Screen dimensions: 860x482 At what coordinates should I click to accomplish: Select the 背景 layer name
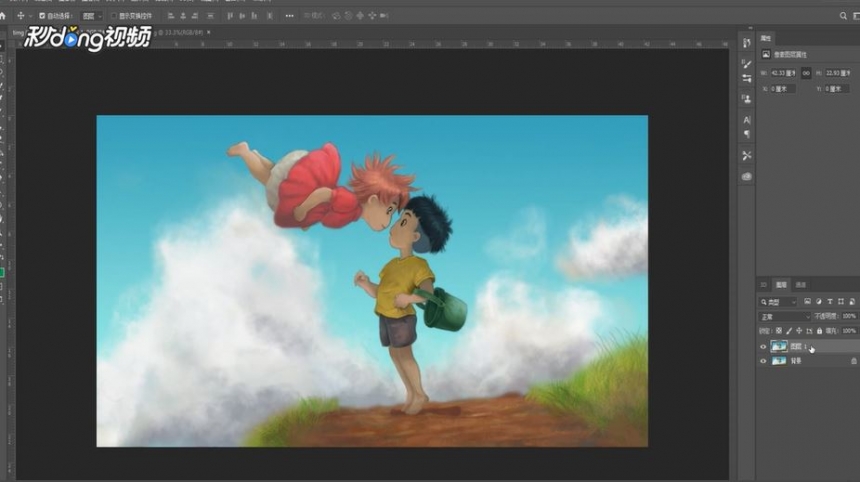tap(796, 361)
